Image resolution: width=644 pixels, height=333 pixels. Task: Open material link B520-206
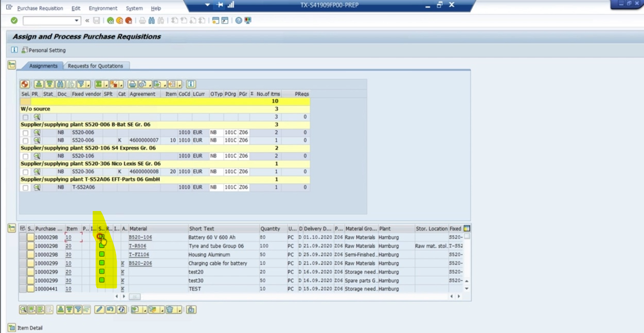(140, 263)
